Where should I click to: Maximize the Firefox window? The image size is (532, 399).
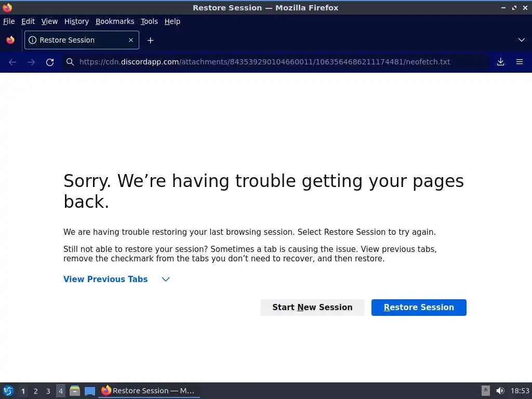514,7
